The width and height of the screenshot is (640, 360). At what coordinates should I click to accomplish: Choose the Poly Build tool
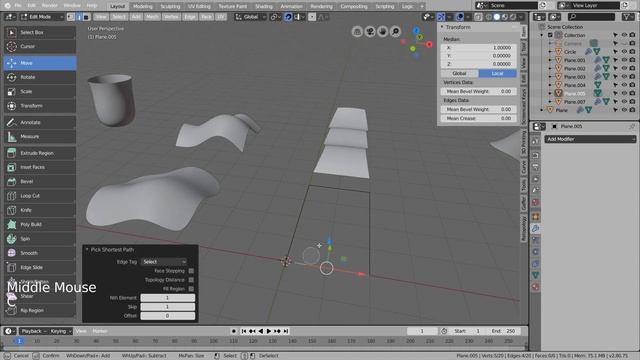click(40, 224)
